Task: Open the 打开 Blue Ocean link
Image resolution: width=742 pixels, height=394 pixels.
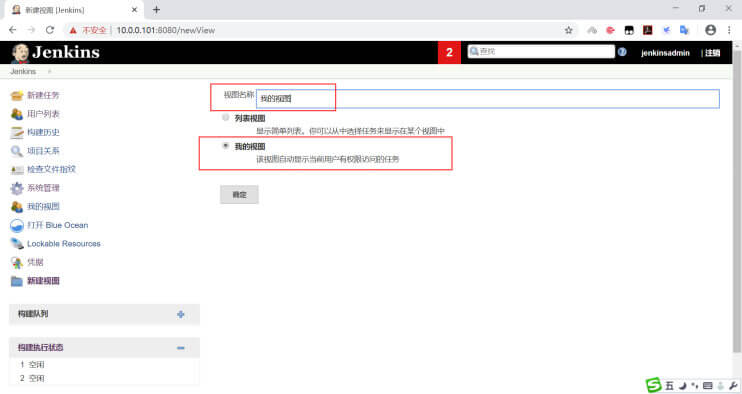Action: pos(57,225)
